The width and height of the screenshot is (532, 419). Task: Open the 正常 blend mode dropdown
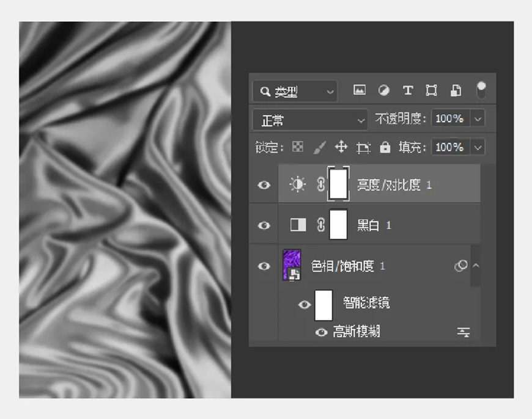pyautogui.click(x=309, y=118)
